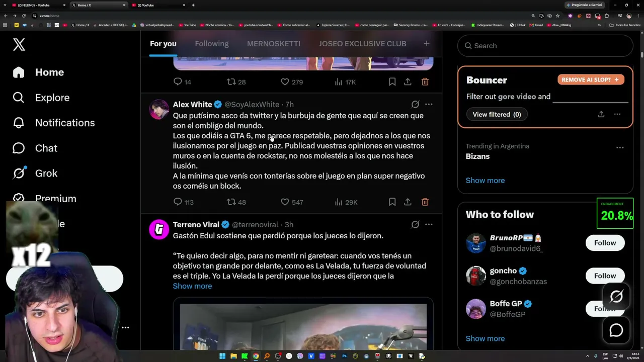Add a new timeline tab with plus

(x=427, y=44)
